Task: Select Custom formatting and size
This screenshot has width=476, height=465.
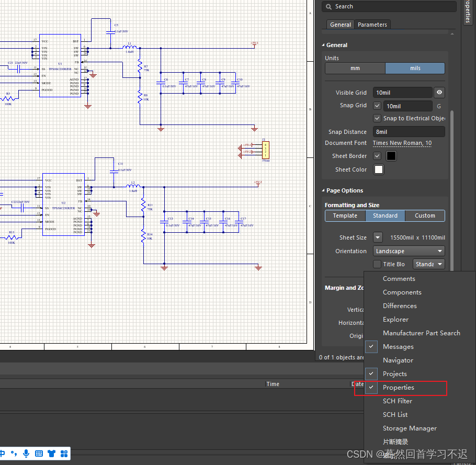Action: point(425,216)
